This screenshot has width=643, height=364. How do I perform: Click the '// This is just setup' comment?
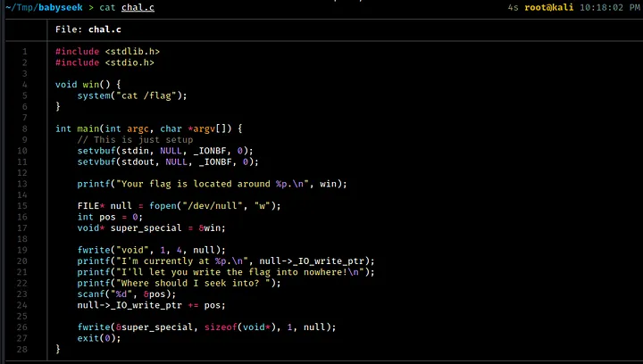pyautogui.click(x=135, y=140)
